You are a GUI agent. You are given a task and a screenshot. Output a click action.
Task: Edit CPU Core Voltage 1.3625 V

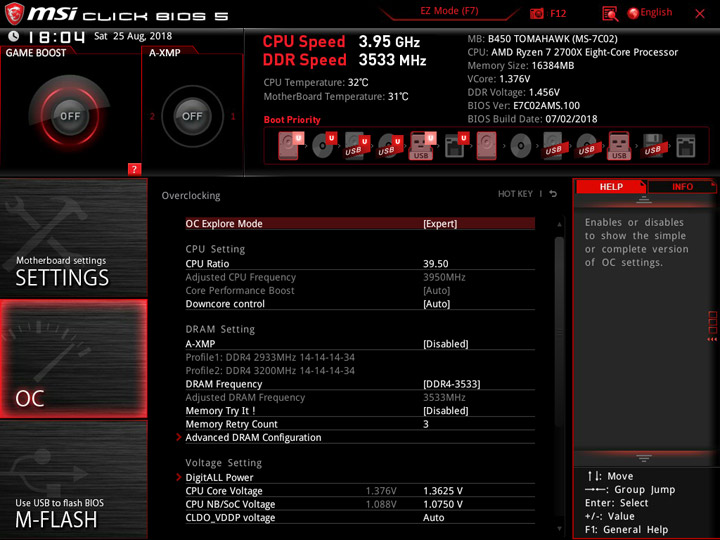pyautogui.click(x=443, y=491)
